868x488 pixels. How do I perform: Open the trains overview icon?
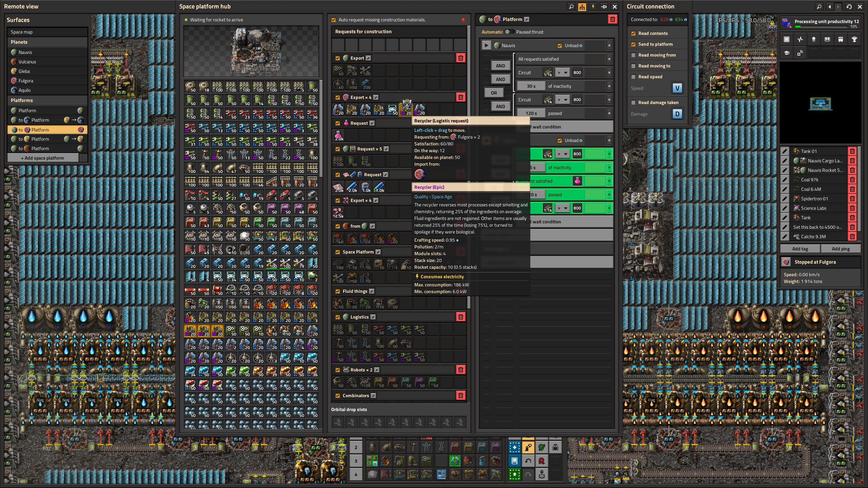[x=841, y=39]
